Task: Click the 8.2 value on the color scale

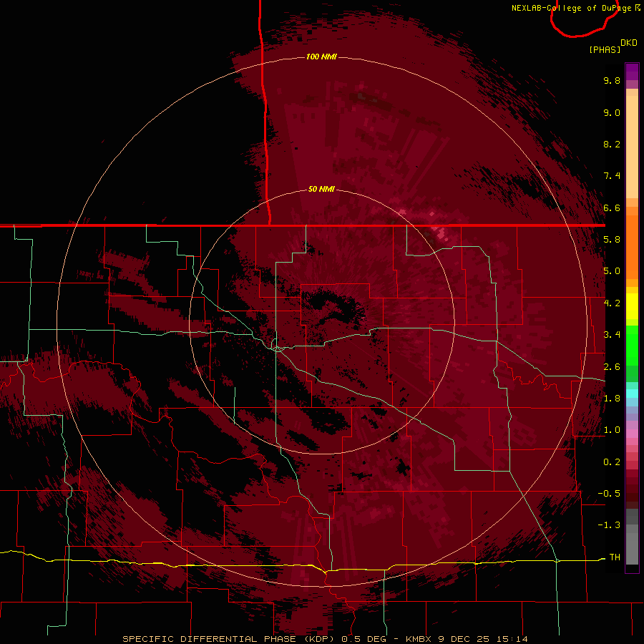Action: pyautogui.click(x=612, y=144)
